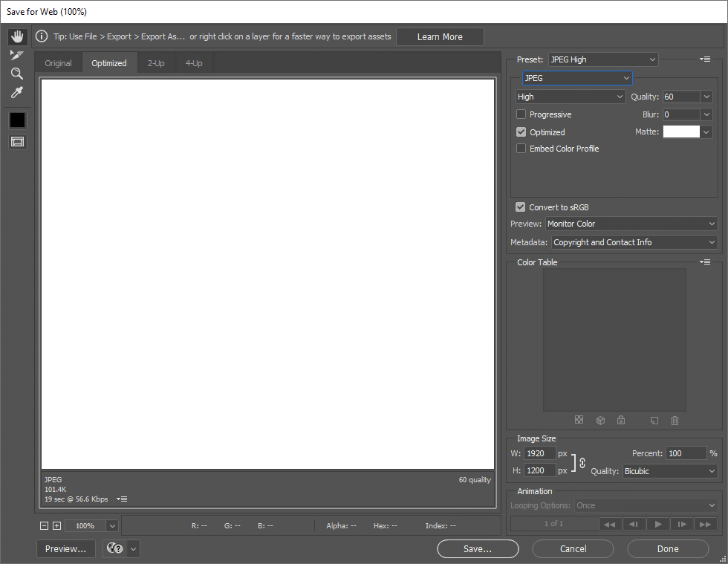Viewport: 728px width, 564px height.
Task: Enable the Progressive checkbox
Action: click(x=521, y=114)
